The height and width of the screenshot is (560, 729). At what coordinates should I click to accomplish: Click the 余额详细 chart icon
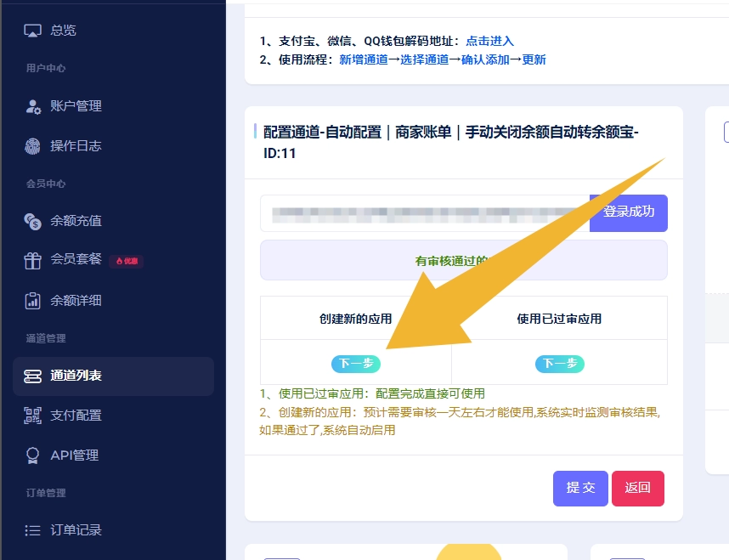(32, 301)
